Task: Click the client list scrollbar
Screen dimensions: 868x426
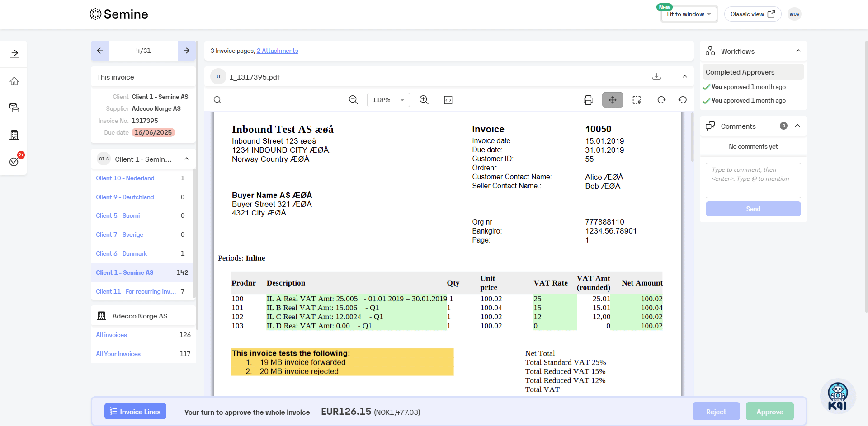Action: (x=194, y=233)
